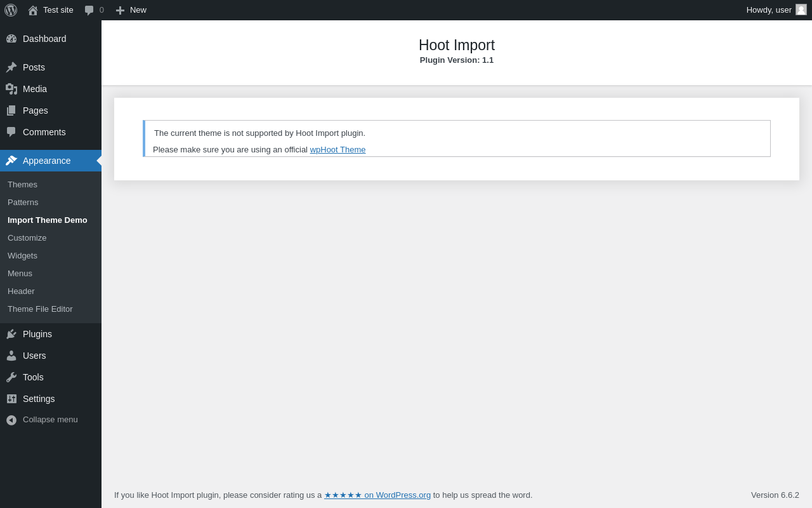The image size is (812, 508).
Task: Click the home icon beside Test site
Action: [33, 10]
